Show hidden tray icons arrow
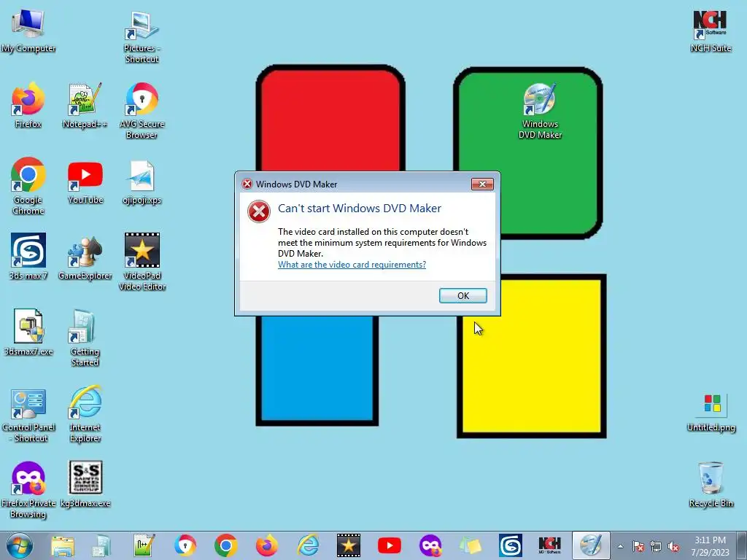 coord(620,546)
